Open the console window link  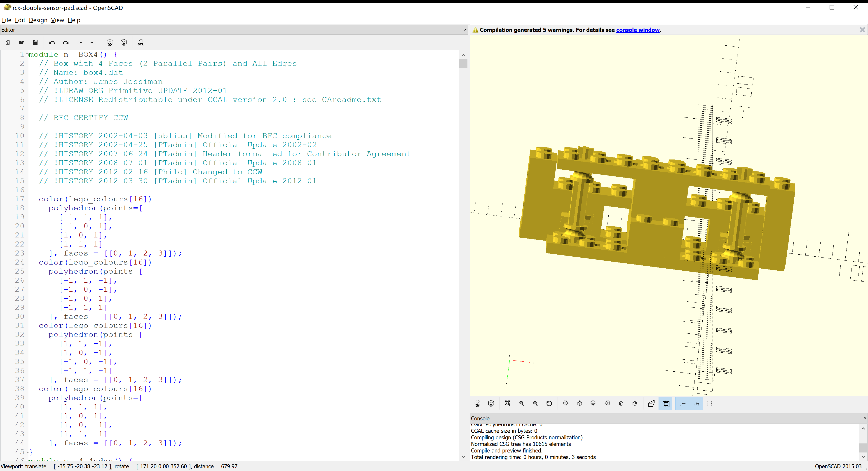tap(638, 30)
